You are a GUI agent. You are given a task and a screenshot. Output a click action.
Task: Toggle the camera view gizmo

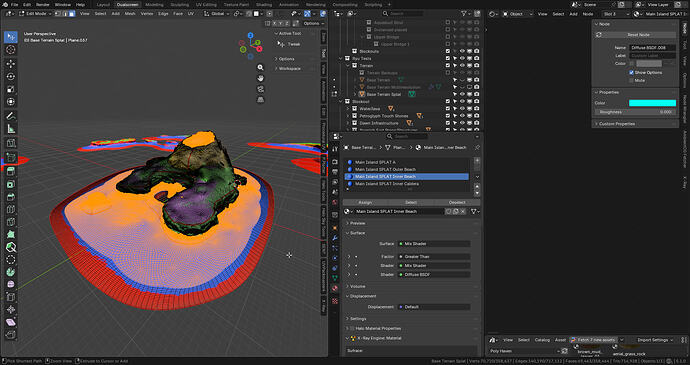click(x=261, y=89)
